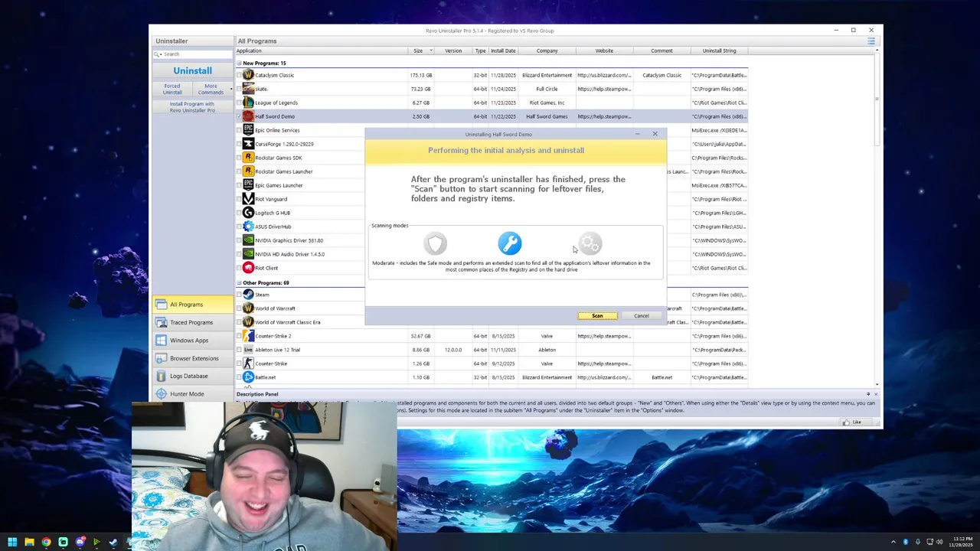Image resolution: width=980 pixels, height=551 pixels.
Task: Open the More Commands dropdown
Action: [211, 89]
